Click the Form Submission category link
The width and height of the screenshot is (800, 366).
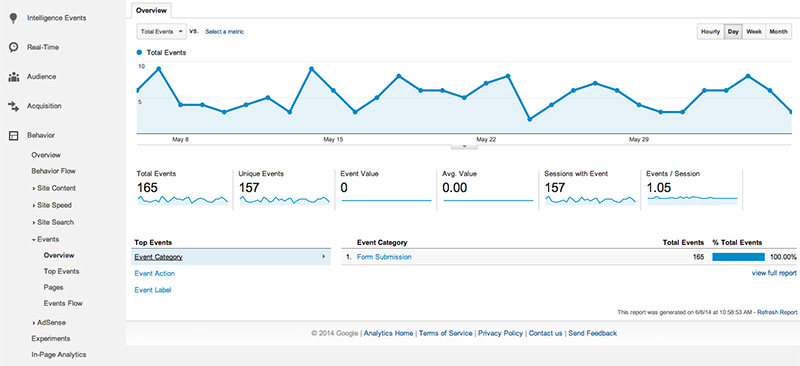pyautogui.click(x=384, y=257)
